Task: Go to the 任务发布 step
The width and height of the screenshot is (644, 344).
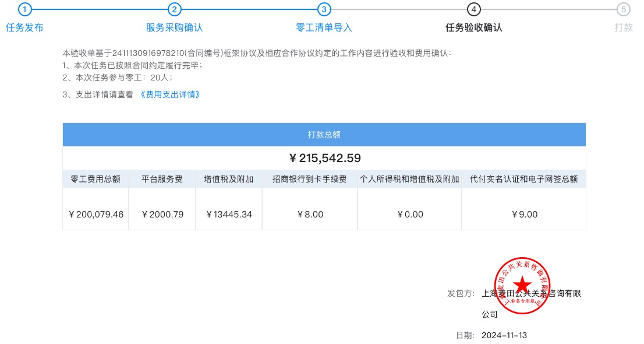Action: (x=24, y=27)
